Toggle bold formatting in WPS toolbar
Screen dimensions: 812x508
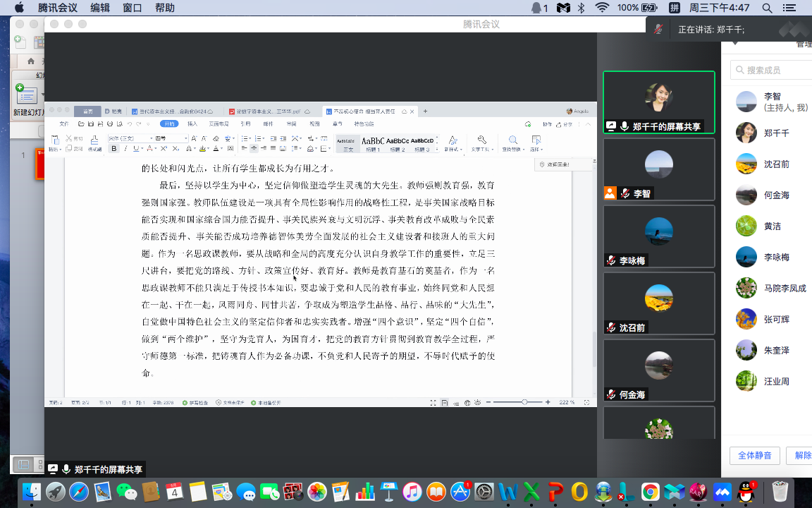point(114,149)
